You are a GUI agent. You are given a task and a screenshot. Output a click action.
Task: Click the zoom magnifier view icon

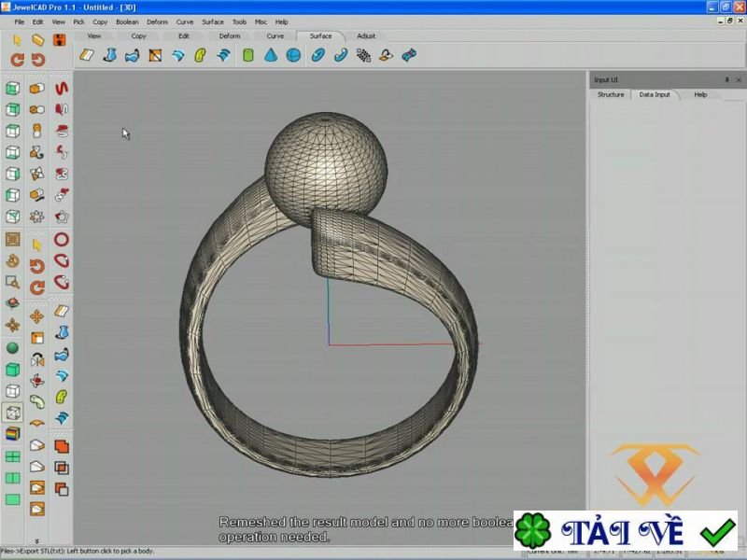coord(13,282)
